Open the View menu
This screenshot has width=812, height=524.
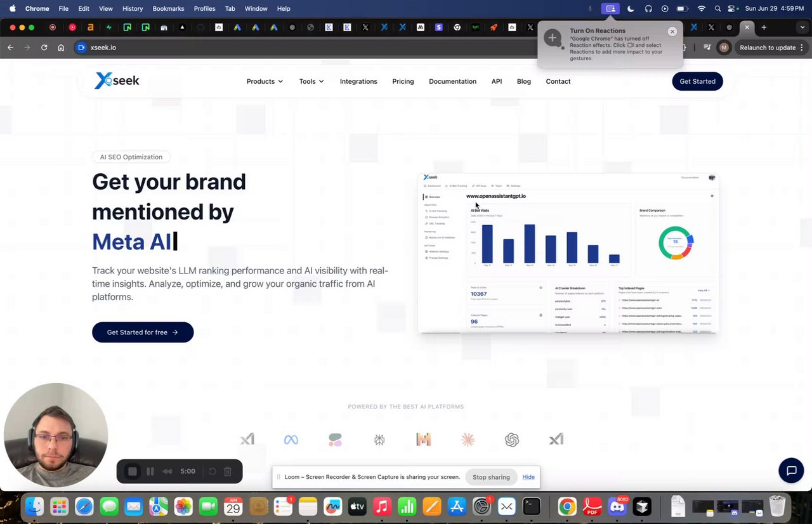tap(106, 8)
